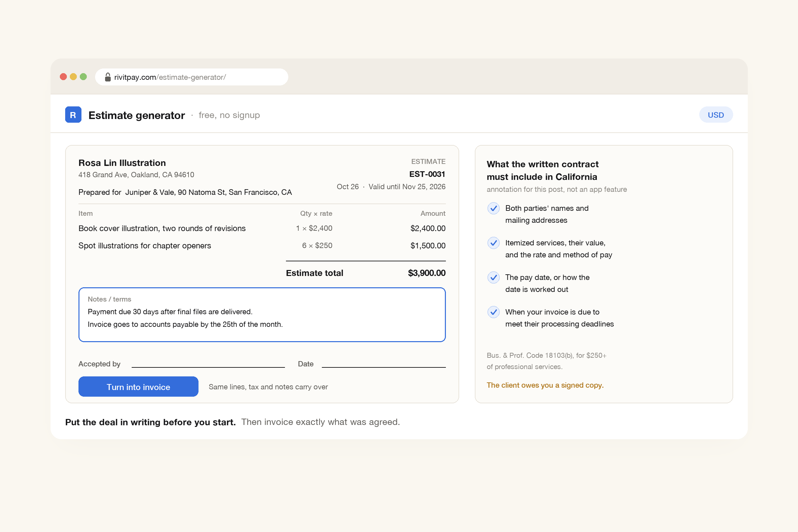Click Invoice goes to accounts payable line

185,325
